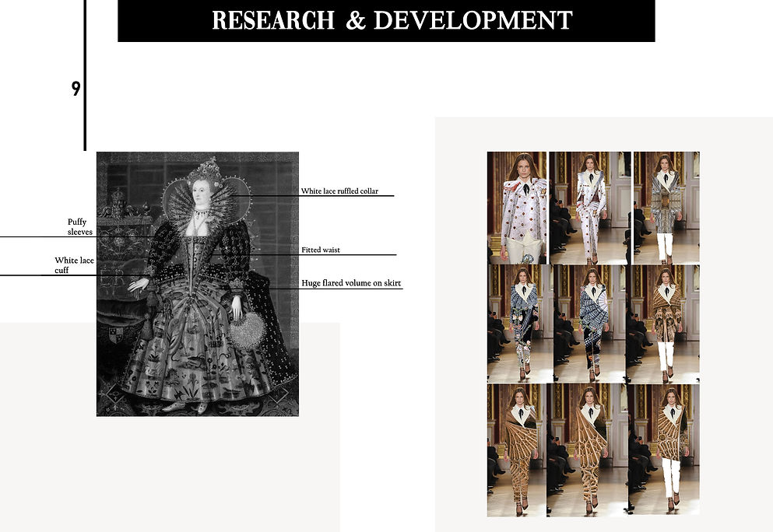The width and height of the screenshot is (773, 532).
Task: Open top-middle runway photo of white printed suit
Action: click(x=590, y=208)
